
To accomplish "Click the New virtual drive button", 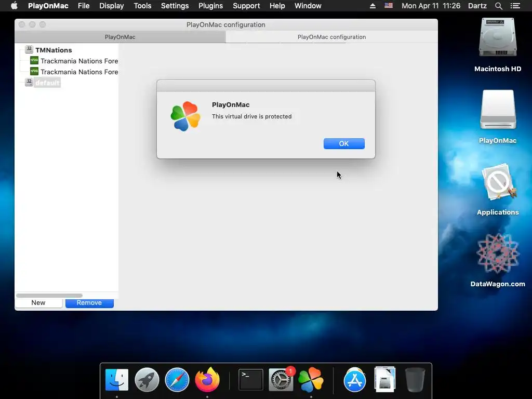I will tap(38, 303).
